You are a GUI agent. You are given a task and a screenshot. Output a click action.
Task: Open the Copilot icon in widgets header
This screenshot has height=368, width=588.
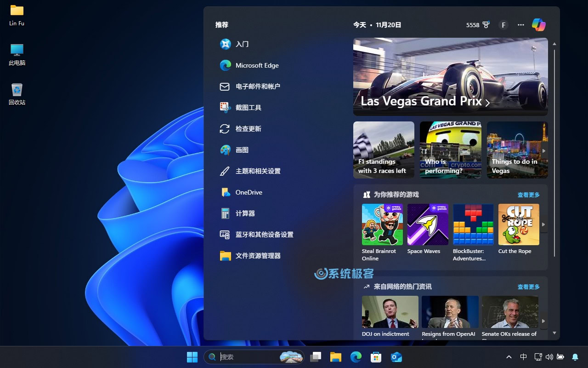pyautogui.click(x=538, y=25)
